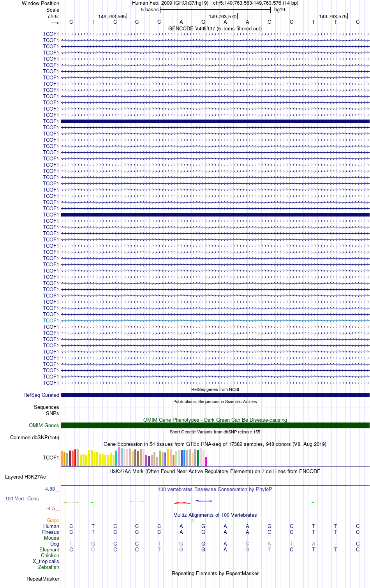Screen dimensions: 370x588
Task: Click position marker 149,763,570
Action: (x=223, y=16)
